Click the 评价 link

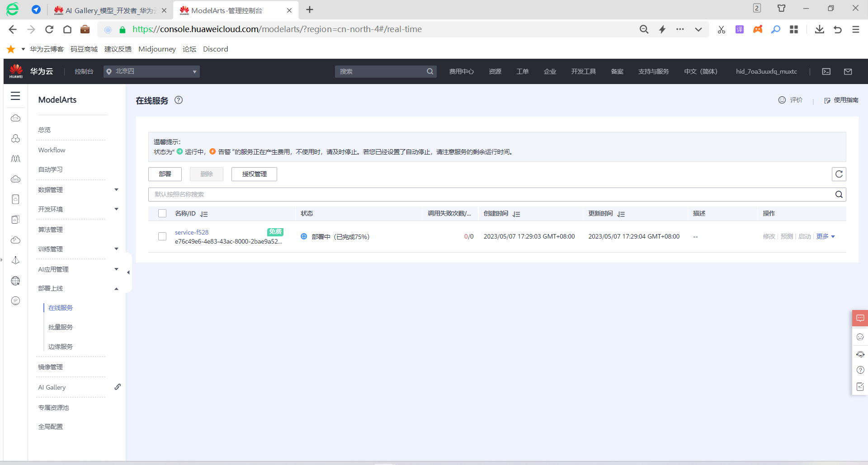click(x=790, y=100)
